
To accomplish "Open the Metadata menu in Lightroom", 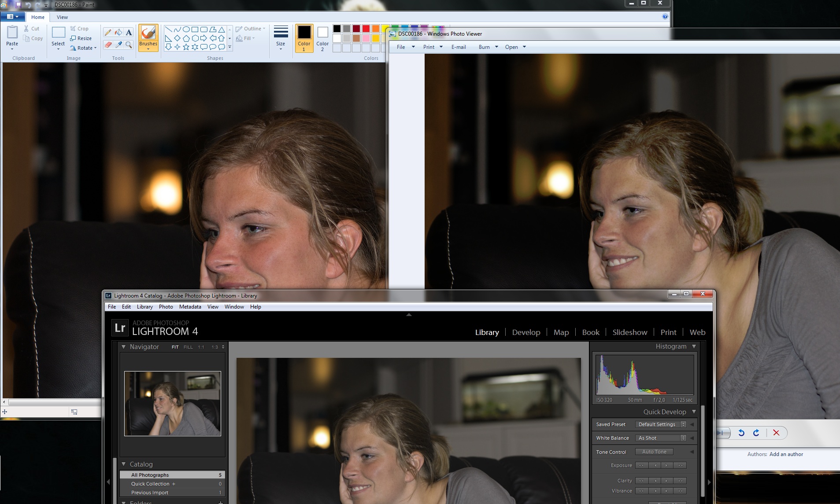I will click(x=190, y=307).
